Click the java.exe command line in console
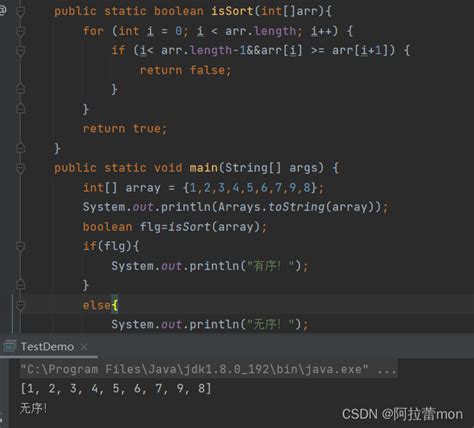The height and width of the screenshot is (428, 474). click(x=208, y=369)
